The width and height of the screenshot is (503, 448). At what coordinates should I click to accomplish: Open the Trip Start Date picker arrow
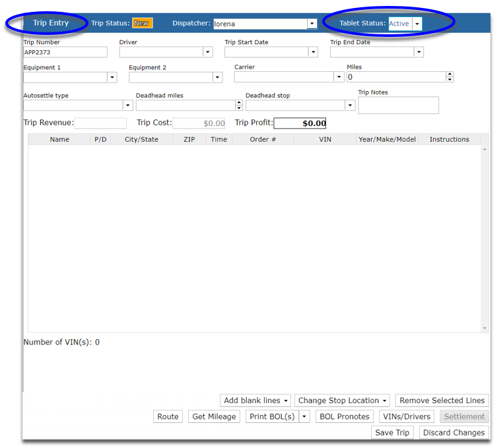click(x=313, y=52)
